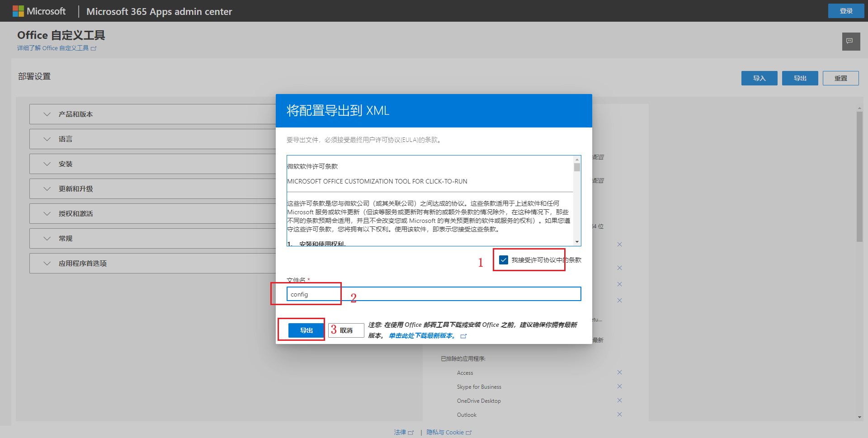This screenshot has width=868, height=438.
Task: Click the feedback chat icon
Action: (x=850, y=42)
